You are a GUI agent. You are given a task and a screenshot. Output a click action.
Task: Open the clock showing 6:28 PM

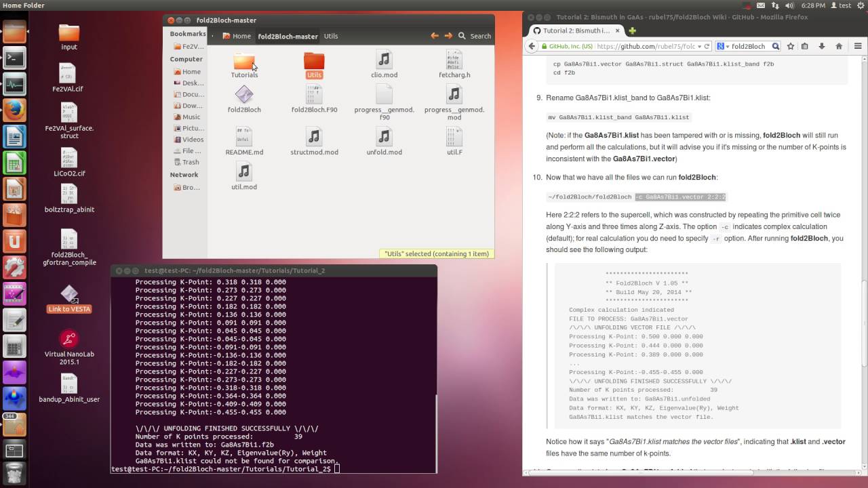pyautogui.click(x=812, y=5)
